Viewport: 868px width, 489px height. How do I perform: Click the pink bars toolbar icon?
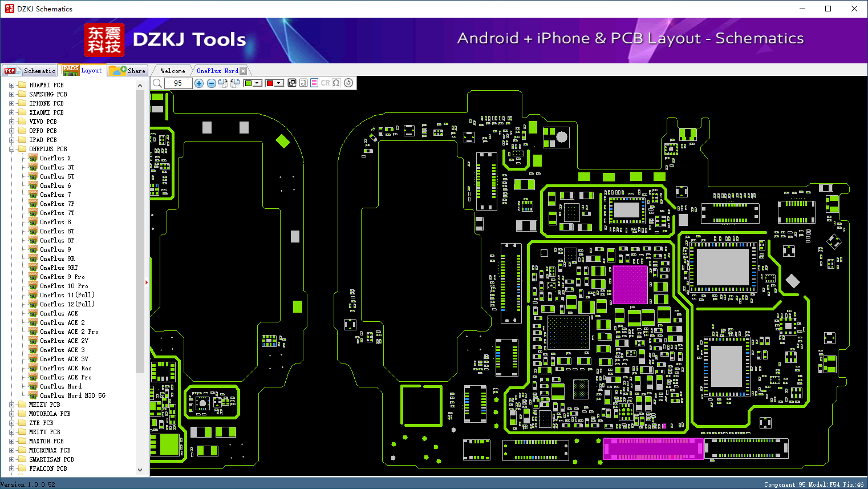click(314, 83)
